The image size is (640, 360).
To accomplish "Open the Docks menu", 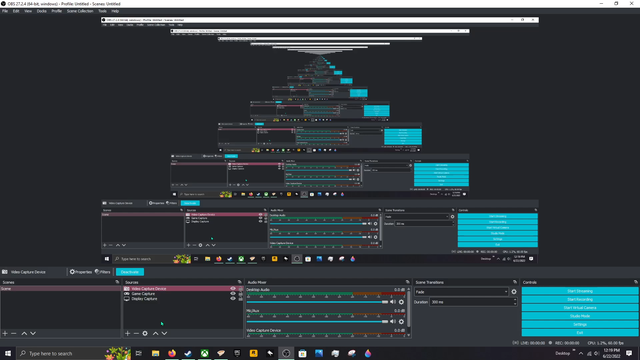I will (x=42, y=11).
